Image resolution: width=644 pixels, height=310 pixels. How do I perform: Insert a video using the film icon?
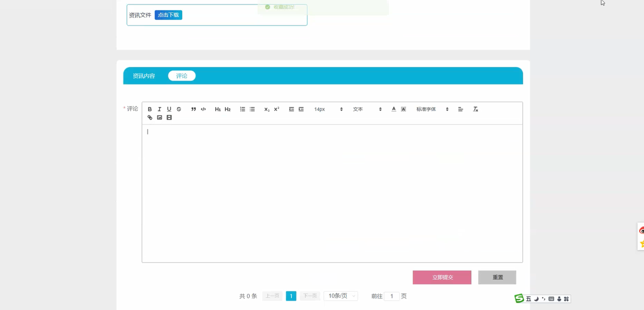tap(169, 118)
